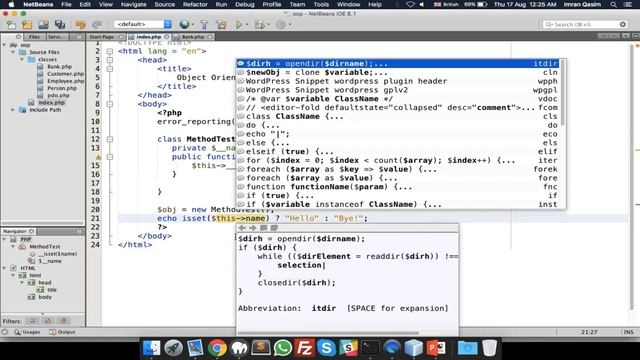
Task: Click the globe browser selection icon
Action: click(x=184, y=24)
